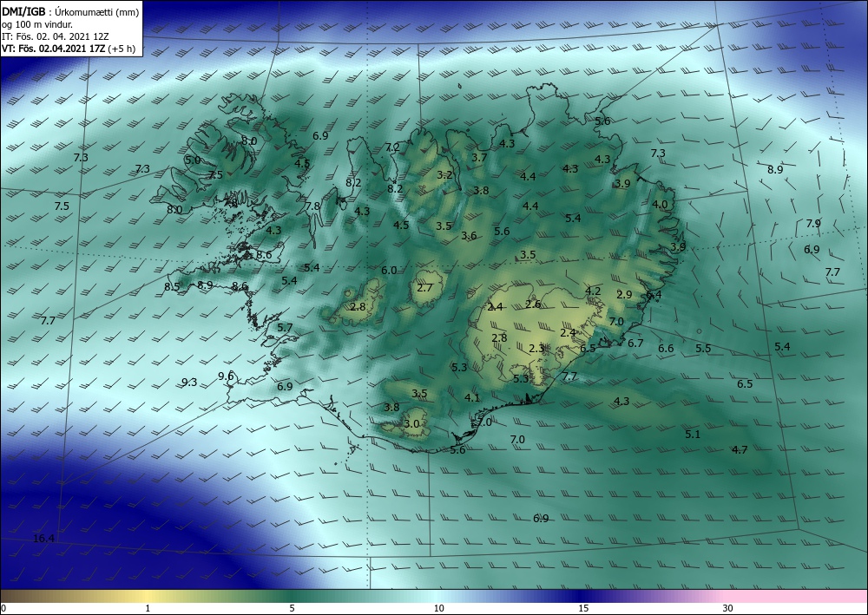Click the 2.7 value on the glacier
868x615 pixels.
point(424,288)
